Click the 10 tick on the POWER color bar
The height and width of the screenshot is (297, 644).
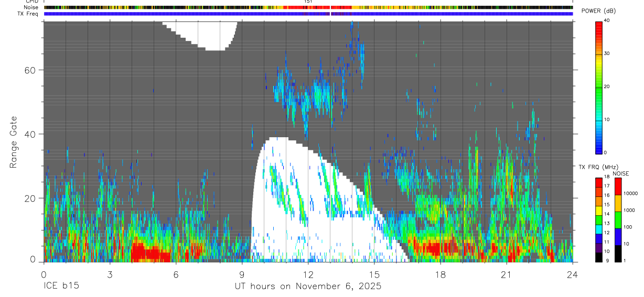click(x=608, y=119)
